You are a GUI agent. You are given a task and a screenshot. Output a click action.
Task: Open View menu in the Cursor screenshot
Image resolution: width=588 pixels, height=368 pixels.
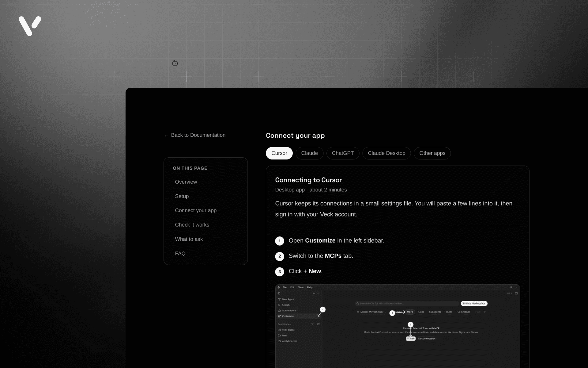point(301,287)
